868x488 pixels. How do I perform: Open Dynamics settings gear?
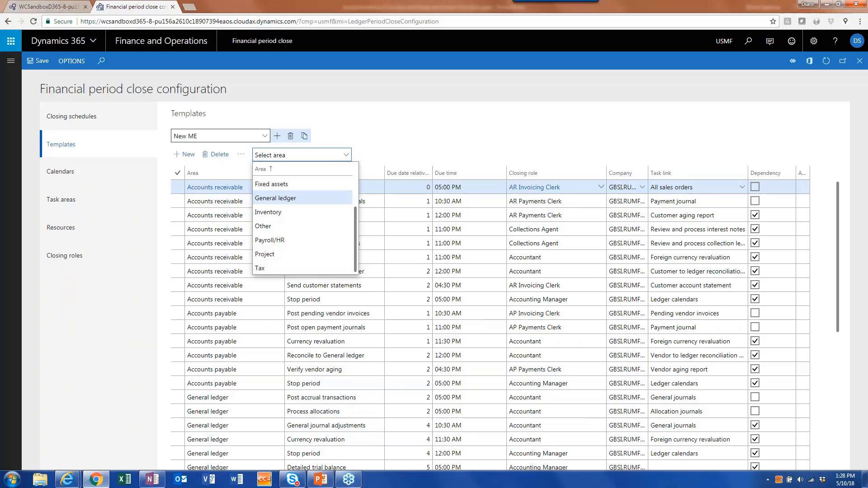(813, 41)
